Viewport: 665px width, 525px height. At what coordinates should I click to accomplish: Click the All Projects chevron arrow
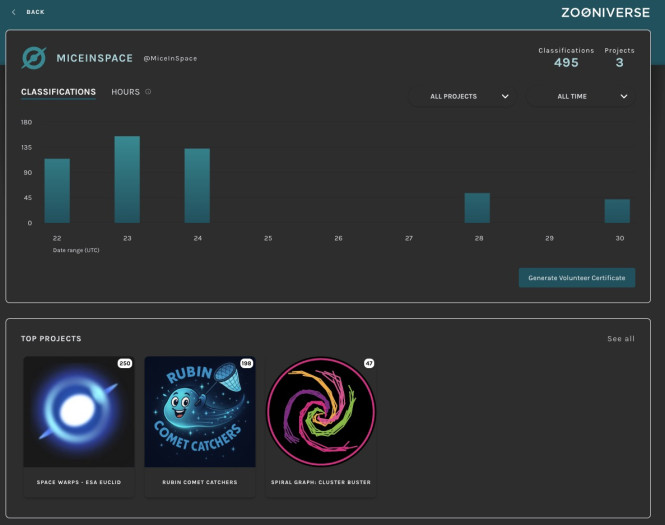coord(505,96)
